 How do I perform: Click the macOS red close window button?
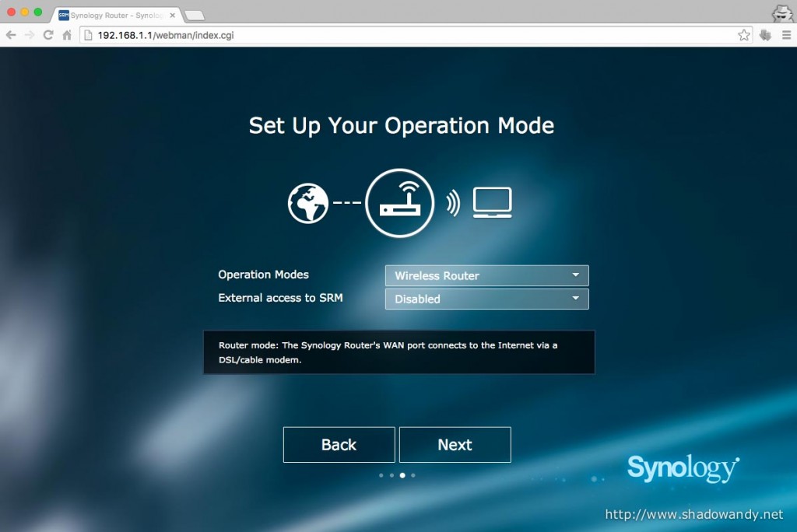coord(11,12)
